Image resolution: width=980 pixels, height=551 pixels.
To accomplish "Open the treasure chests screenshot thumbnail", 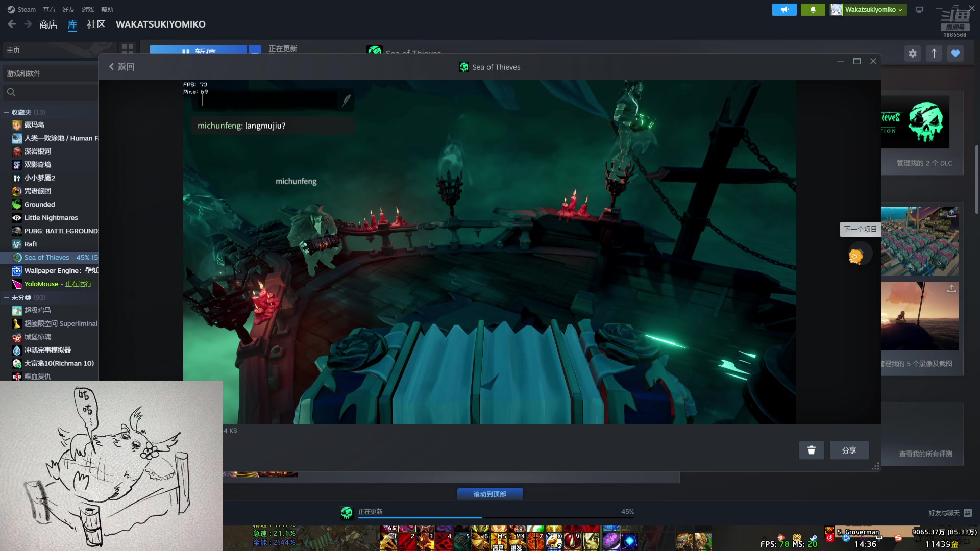I will [919, 241].
